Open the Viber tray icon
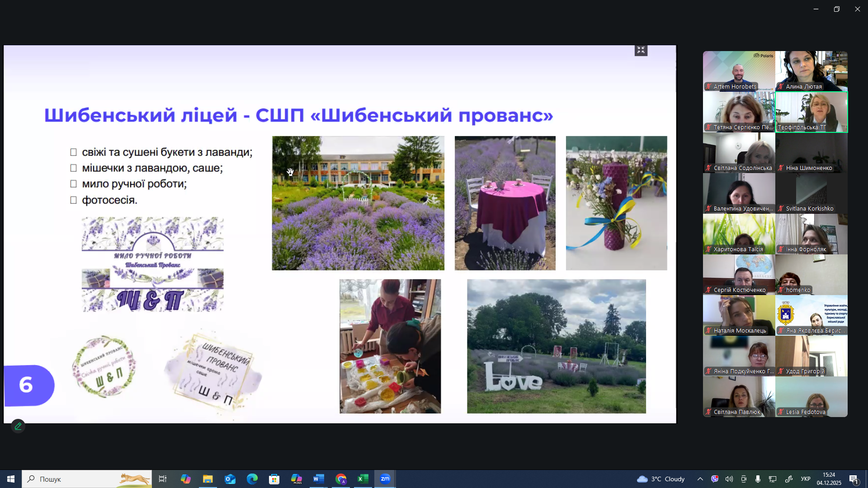 point(714,479)
